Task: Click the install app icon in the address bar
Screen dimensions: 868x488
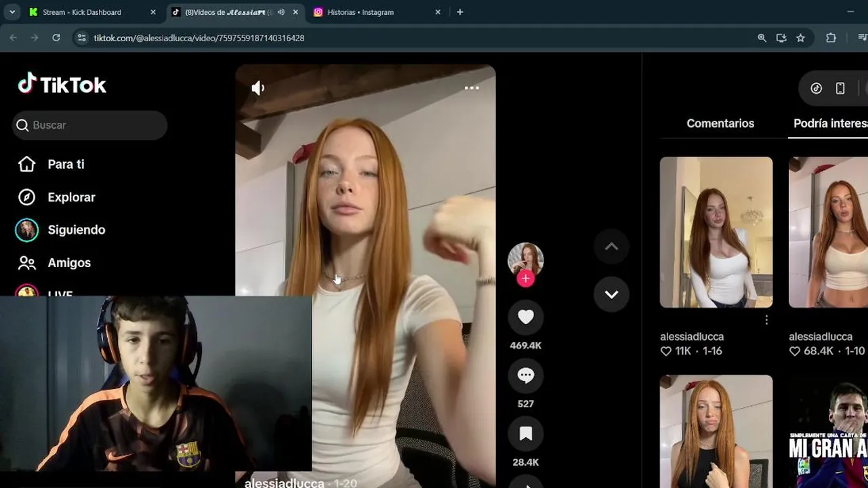Action: (781, 38)
